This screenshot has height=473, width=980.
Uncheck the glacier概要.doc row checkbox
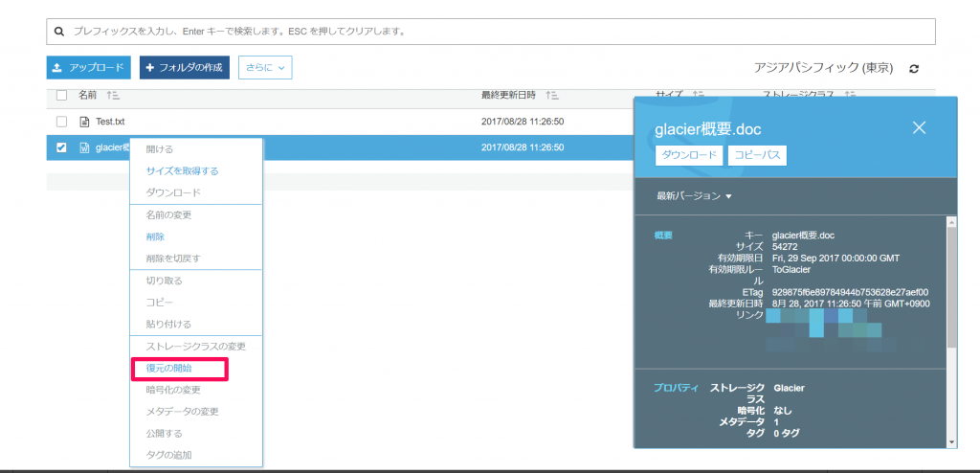(x=61, y=147)
